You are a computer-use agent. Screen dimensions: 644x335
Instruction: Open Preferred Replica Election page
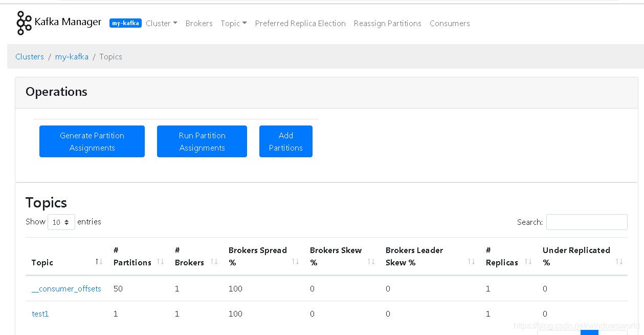tap(300, 24)
